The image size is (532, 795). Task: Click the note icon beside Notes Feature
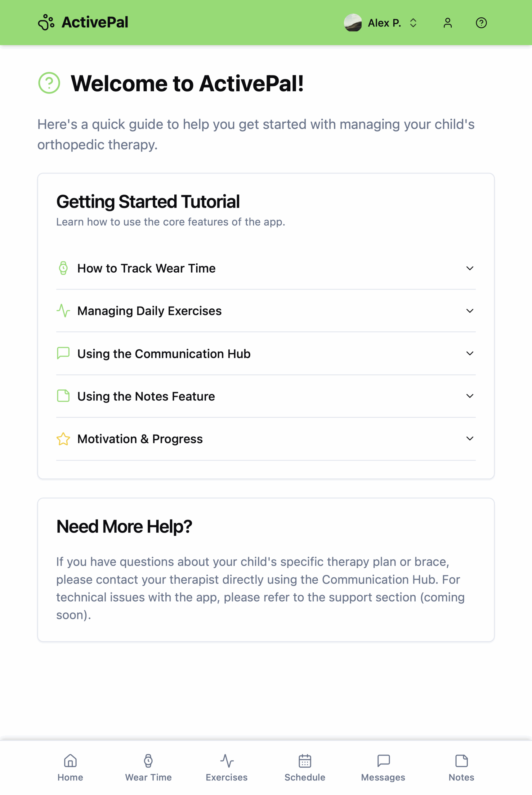(x=63, y=396)
